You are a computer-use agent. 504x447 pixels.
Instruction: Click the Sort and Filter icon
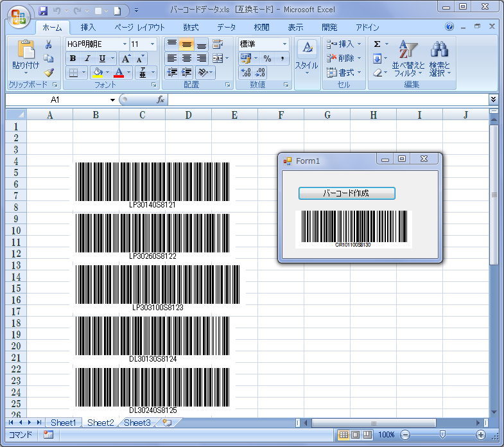point(408,58)
